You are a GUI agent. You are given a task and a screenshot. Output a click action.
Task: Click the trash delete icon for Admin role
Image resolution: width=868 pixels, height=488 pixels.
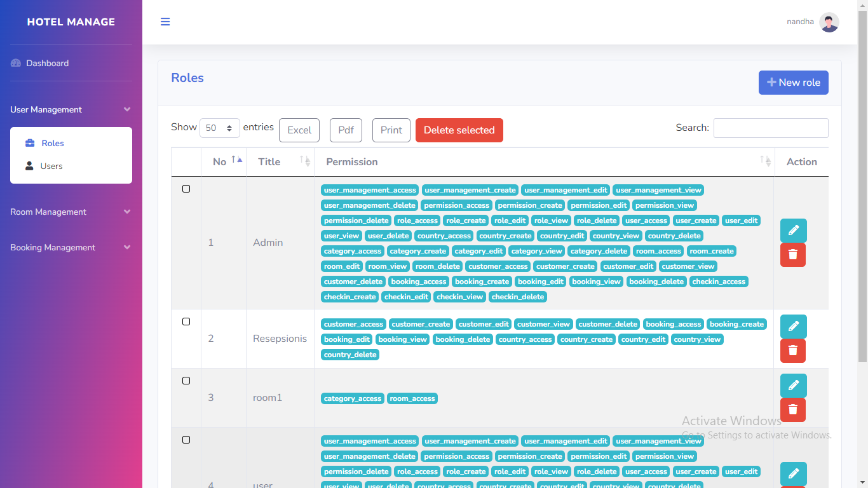[792, 255]
